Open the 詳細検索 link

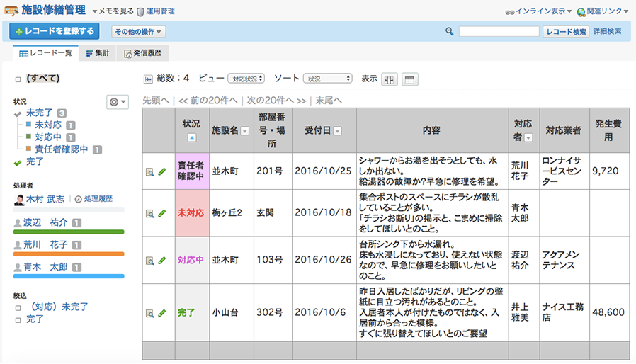point(607,31)
